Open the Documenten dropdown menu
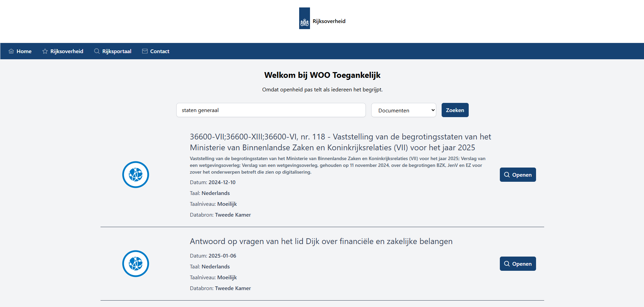Image resolution: width=644 pixels, height=307 pixels. click(403, 110)
